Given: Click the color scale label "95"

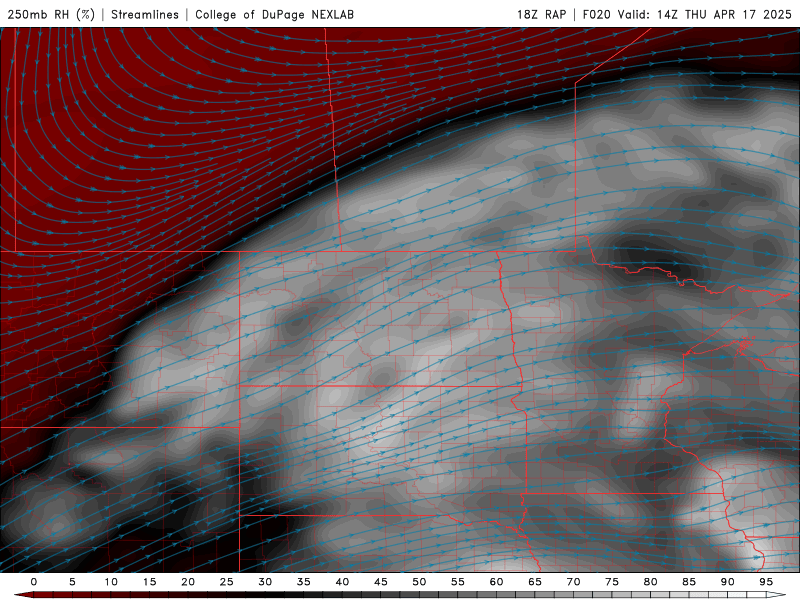Looking at the screenshot, I should tap(766, 582).
